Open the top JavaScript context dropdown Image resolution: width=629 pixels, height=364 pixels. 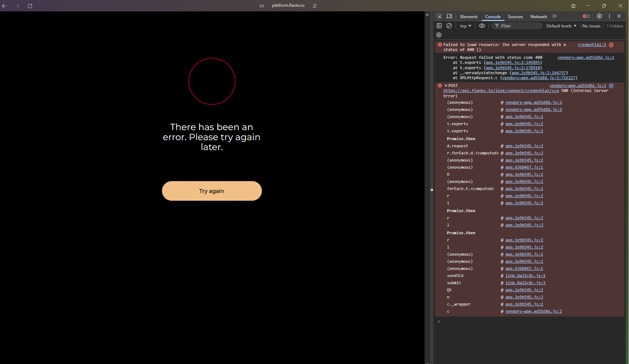tap(466, 26)
